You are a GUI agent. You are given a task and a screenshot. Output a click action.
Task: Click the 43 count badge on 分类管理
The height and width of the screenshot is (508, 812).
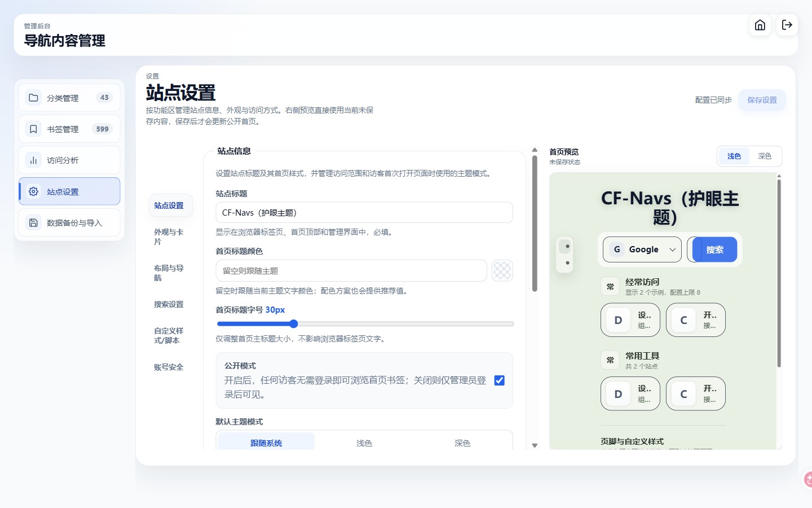[104, 98]
